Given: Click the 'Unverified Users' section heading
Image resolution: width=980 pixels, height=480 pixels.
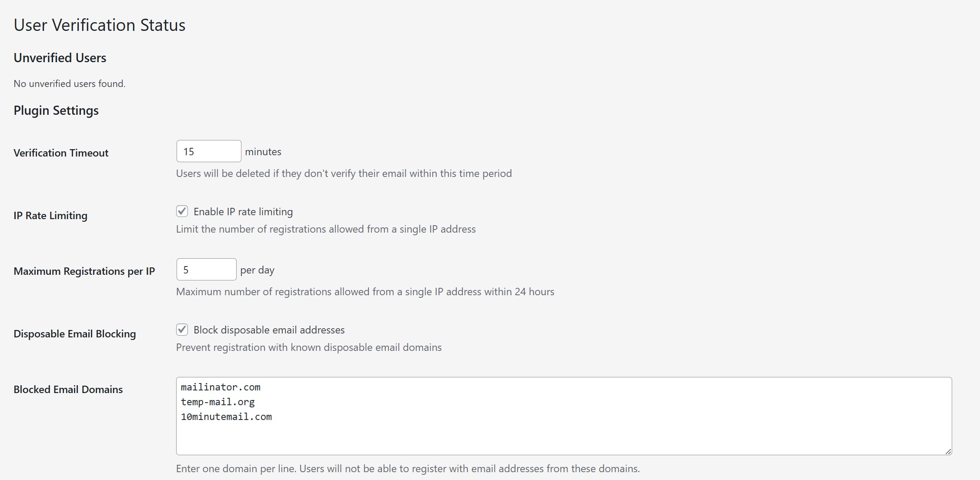Looking at the screenshot, I should point(60,58).
